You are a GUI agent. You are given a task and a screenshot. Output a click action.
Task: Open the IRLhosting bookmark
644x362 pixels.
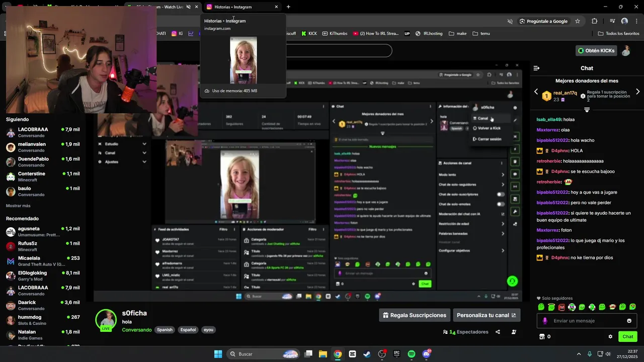pyautogui.click(x=429, y=34)
